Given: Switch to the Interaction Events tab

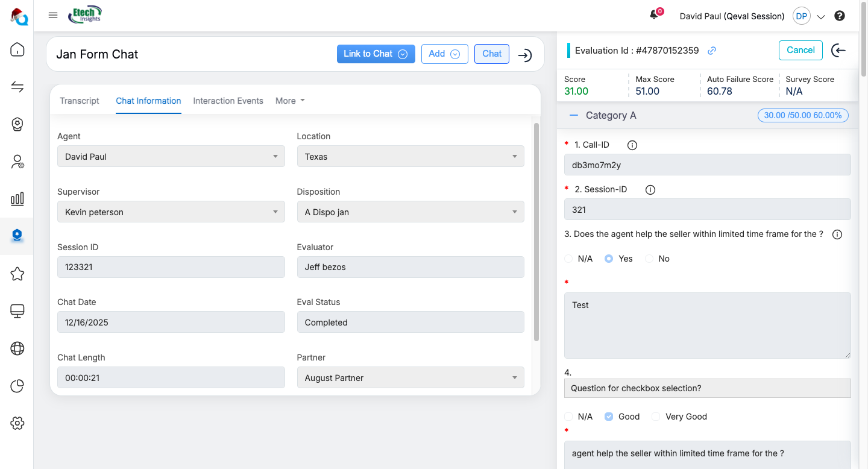Looking at the screenshot, I should click(228, 101).
